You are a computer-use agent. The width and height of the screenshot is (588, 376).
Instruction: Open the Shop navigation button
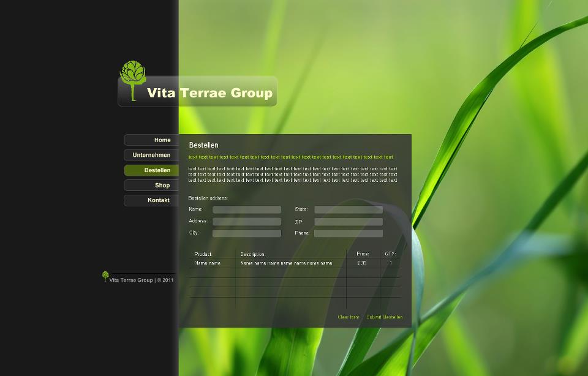coord(153,185)
